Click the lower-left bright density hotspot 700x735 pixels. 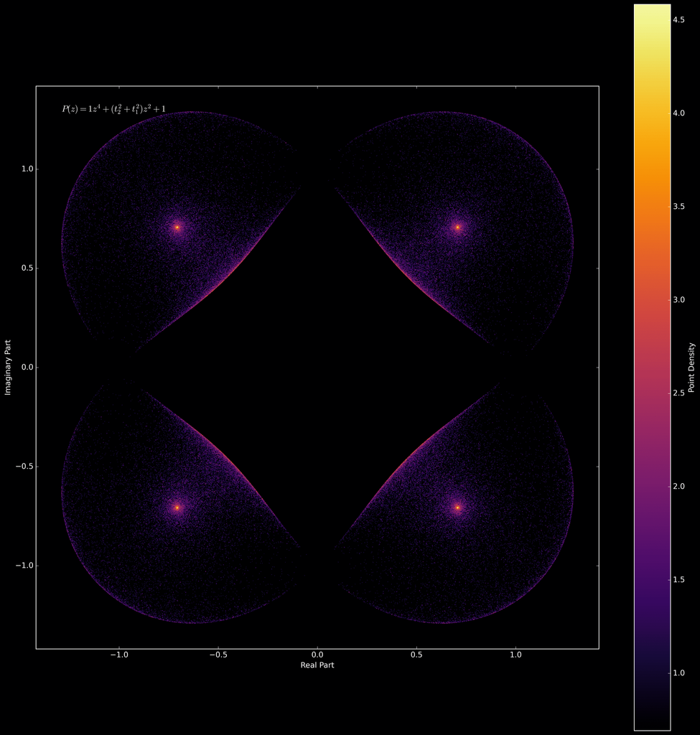[177, 507]
